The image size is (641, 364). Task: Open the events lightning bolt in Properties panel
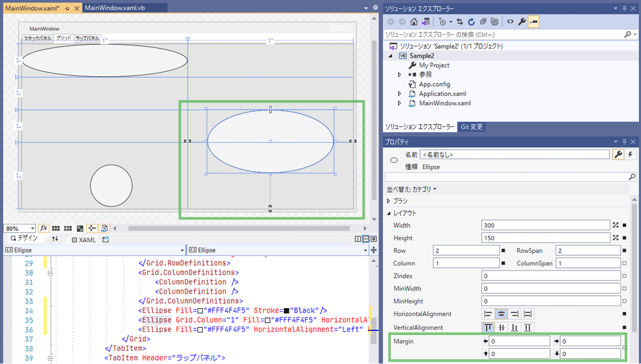631,154
